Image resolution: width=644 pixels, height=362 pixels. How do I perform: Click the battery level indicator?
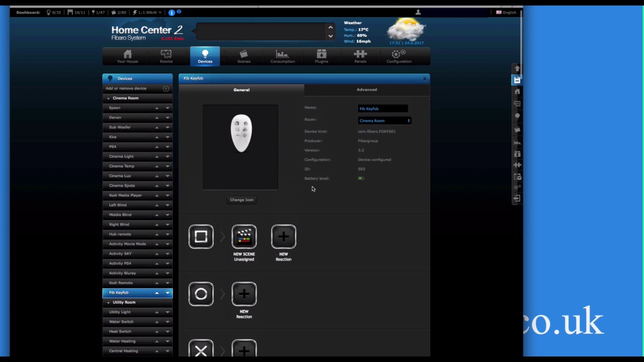pyautogui.click(x=361, y=178)
